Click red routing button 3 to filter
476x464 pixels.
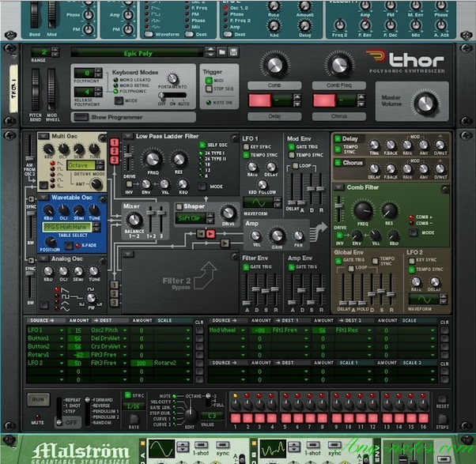[115, 160]
